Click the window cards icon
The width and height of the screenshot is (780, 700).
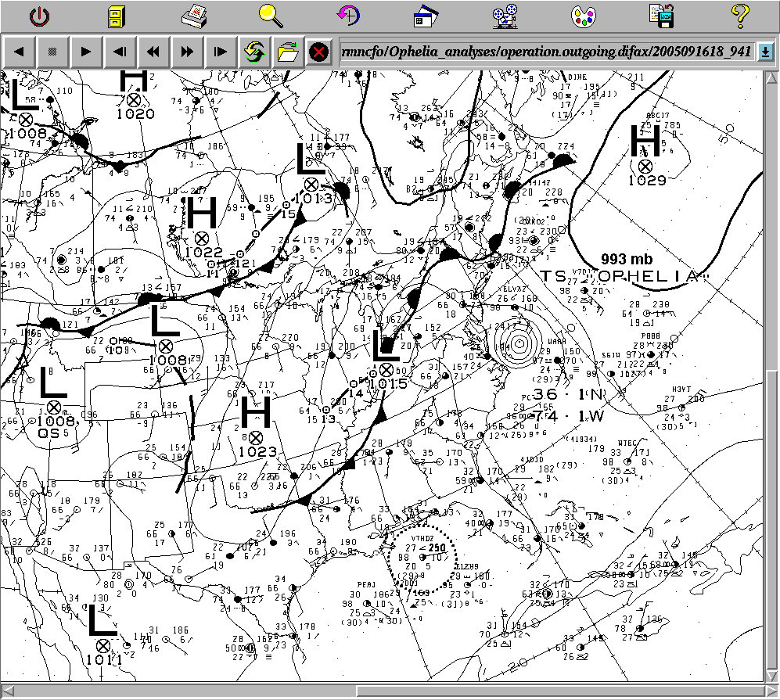(427, 15)
